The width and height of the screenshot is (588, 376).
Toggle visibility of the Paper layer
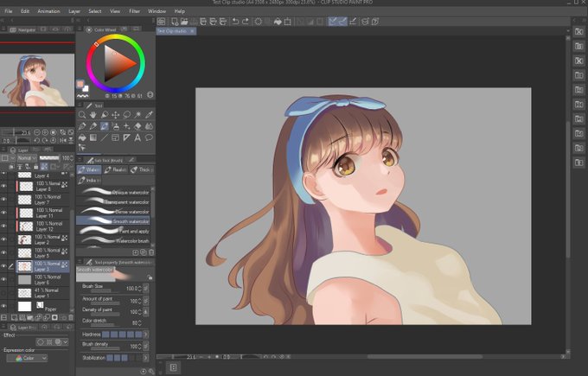pyautogui.click(x=3, y=306)
